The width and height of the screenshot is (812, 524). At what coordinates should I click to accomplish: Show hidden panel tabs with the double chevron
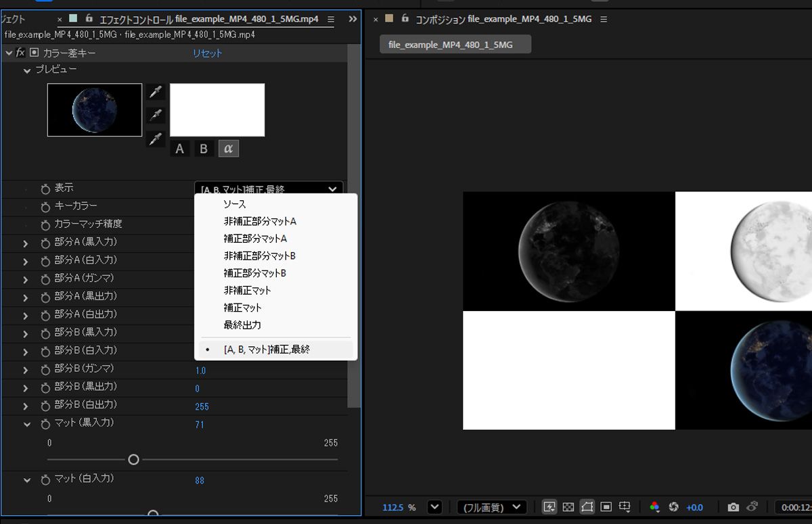[x=353, y=19]
